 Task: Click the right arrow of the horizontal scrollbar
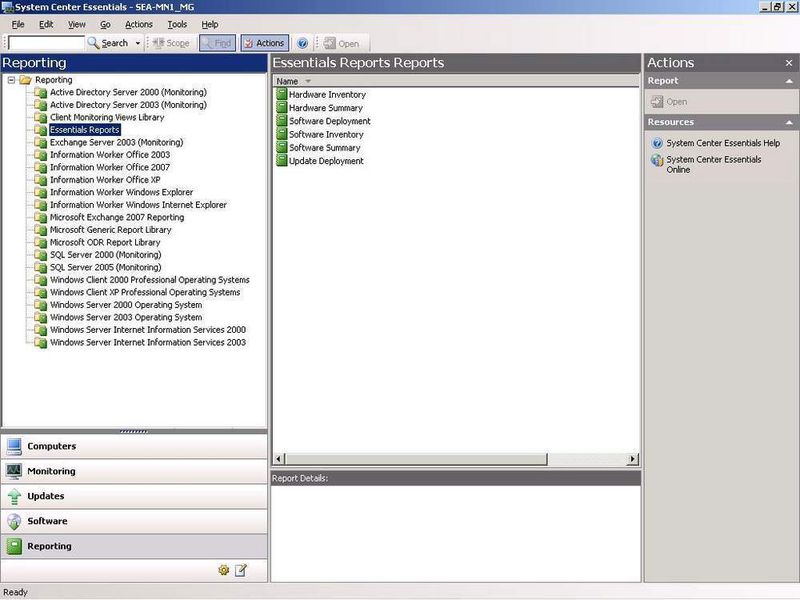coord(633,459)
